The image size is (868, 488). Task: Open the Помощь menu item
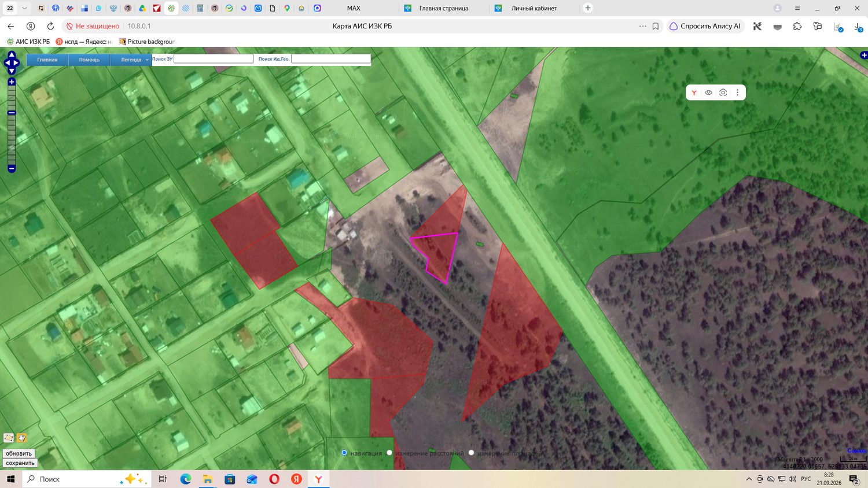[89, 60]
